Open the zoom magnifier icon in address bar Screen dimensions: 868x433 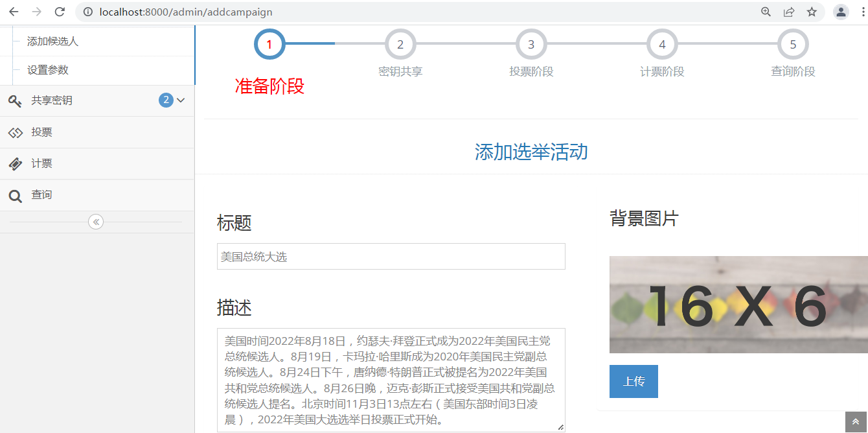tap(766, 12)
